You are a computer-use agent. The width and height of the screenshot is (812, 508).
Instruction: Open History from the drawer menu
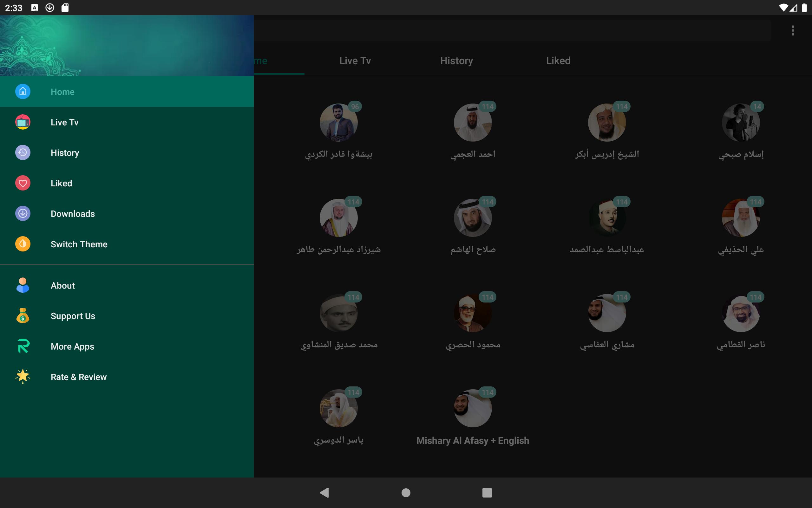(x=127, y=152)
